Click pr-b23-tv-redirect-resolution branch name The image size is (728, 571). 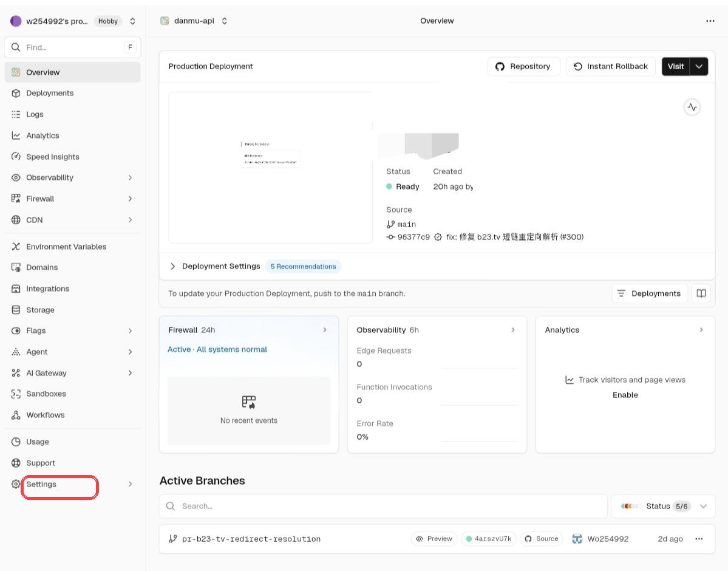[251, 539]
